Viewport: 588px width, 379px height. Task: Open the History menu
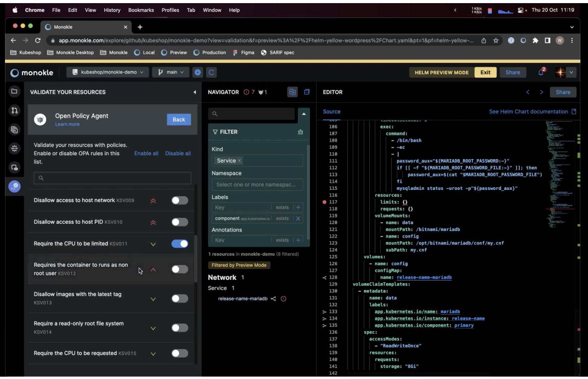click(112, 10)
